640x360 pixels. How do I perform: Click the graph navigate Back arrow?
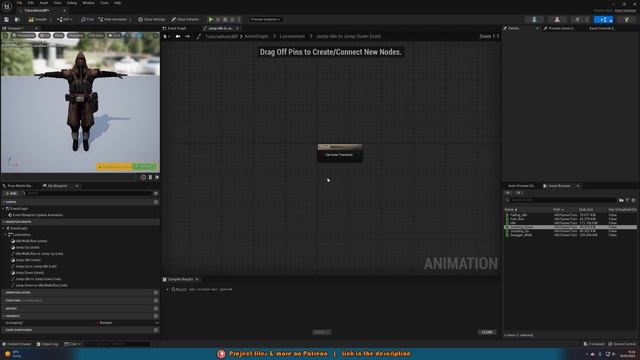point(178,36)
